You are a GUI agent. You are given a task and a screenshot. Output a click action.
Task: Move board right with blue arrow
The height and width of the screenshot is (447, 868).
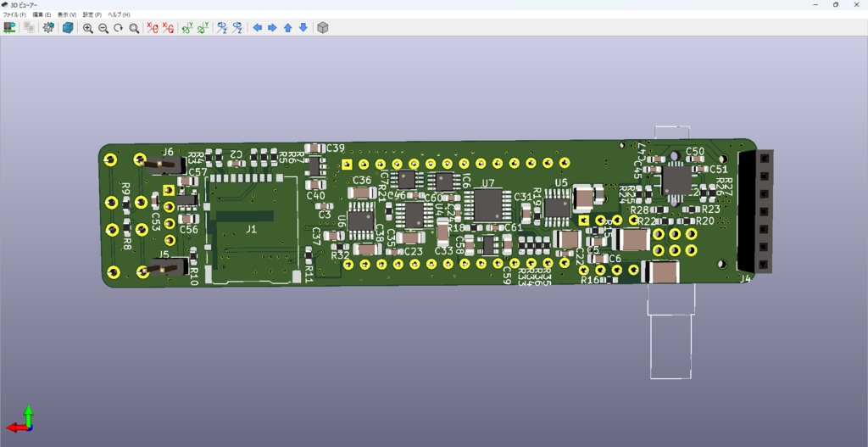click(x=272, y=28)
